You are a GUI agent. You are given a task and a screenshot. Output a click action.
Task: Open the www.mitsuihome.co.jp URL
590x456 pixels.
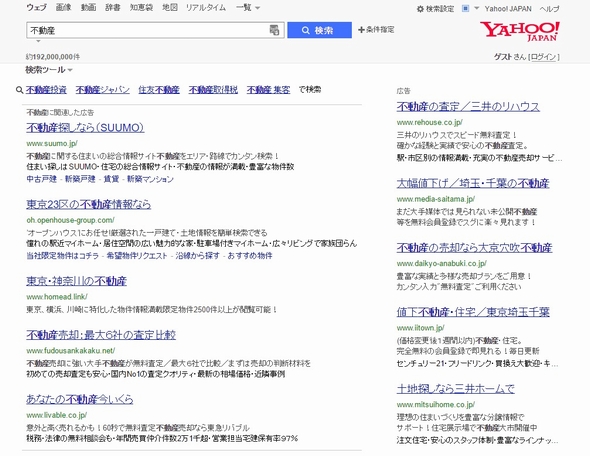(x=436, y=404)
